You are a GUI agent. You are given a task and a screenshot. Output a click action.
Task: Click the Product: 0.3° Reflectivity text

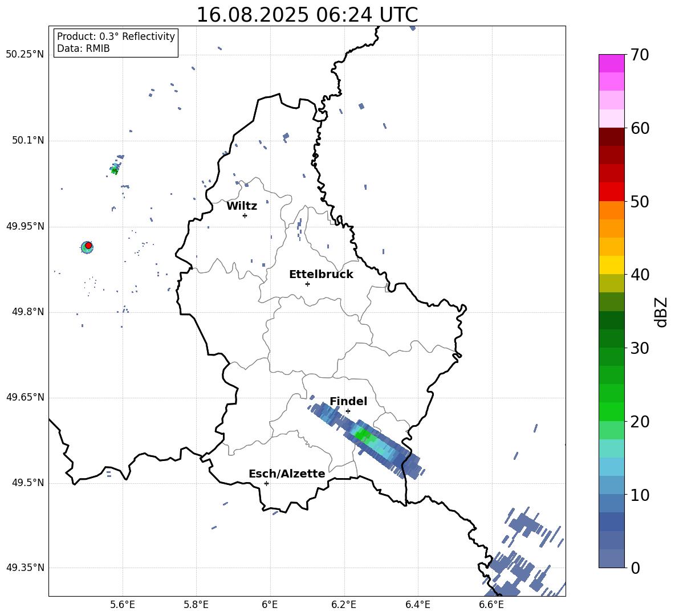116,36
